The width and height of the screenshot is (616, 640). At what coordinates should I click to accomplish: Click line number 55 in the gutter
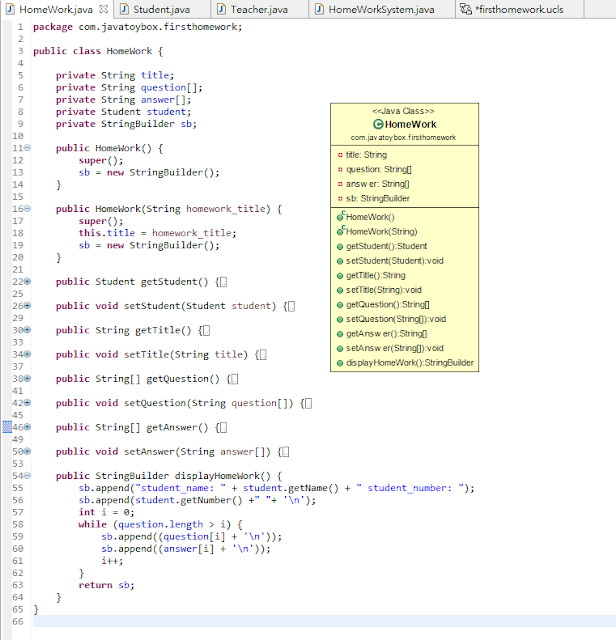pyautogui.click(x=18, y=488)
